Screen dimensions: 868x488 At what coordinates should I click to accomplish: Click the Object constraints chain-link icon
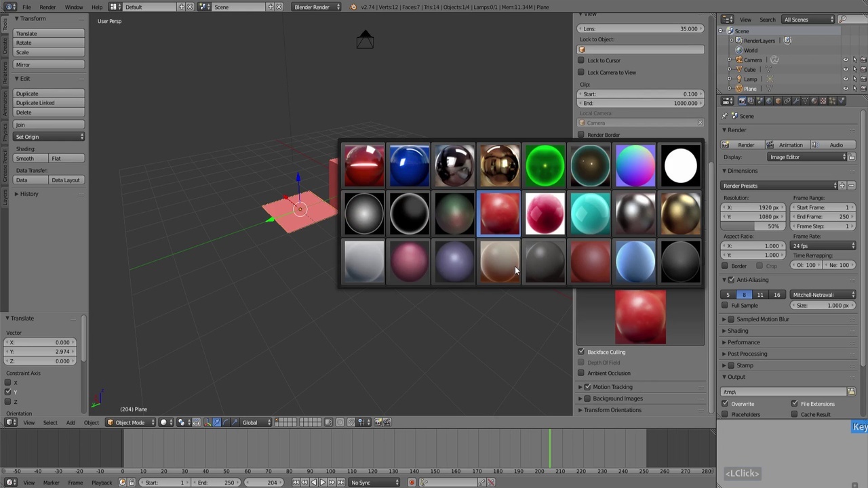(x=787, y=100)
